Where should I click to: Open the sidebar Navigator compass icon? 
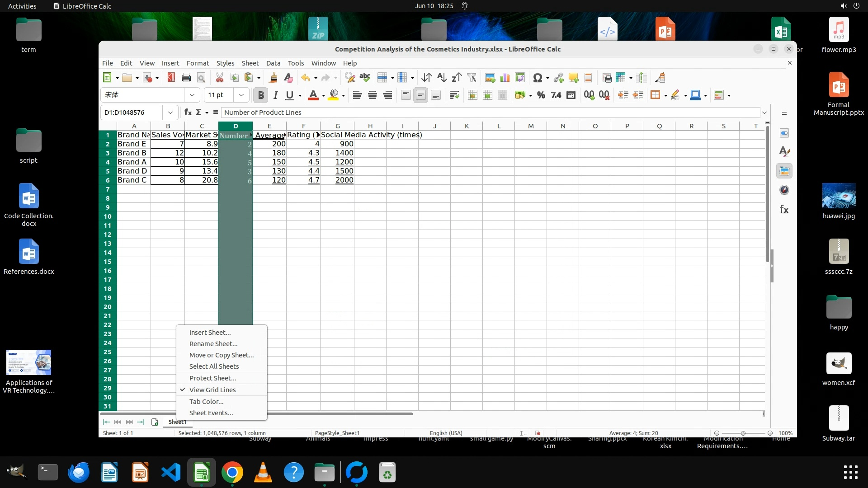pos(784,190)
